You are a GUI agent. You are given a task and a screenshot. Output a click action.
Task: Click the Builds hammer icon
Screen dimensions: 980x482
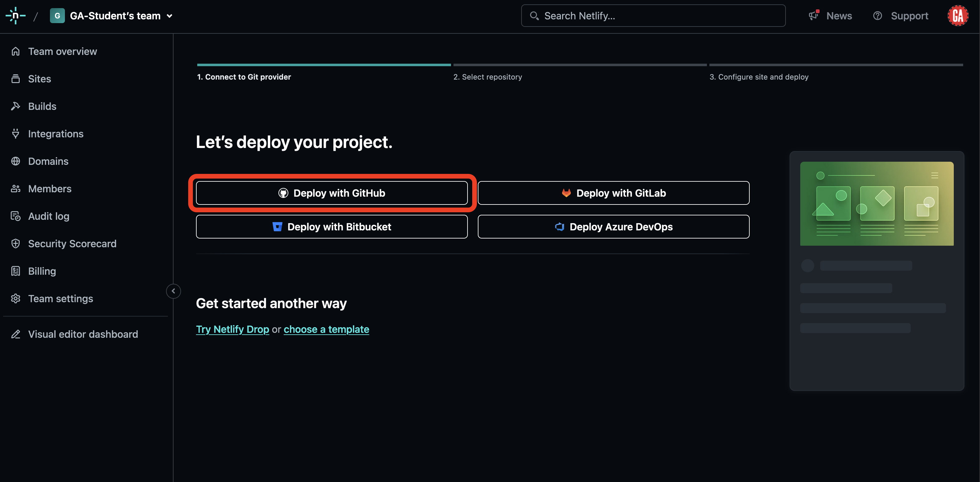[16, 106]
